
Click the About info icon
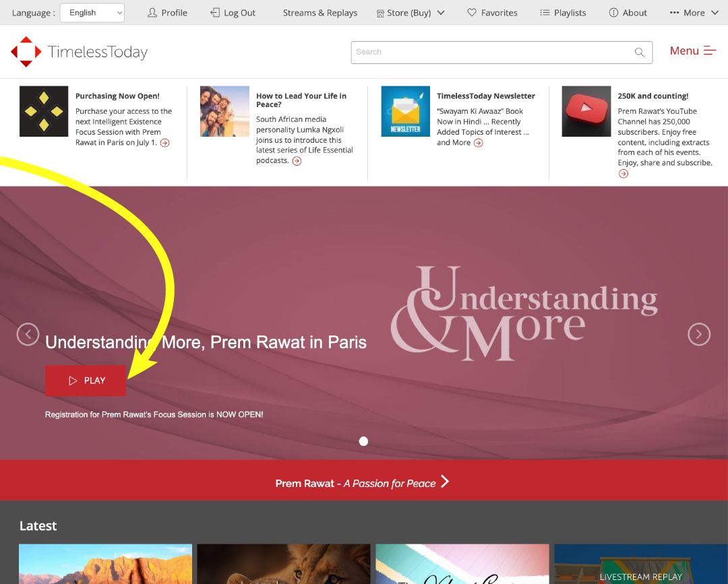613,13
